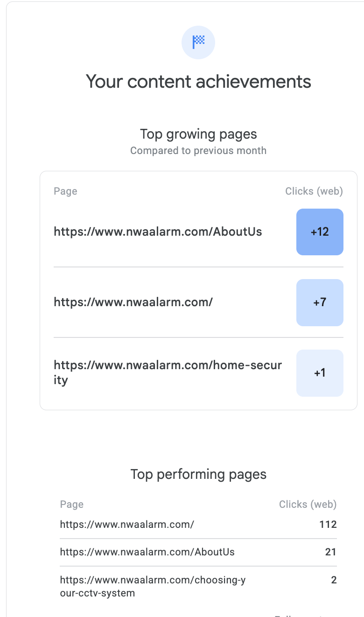Click the 2 clicks value for cctv page
This screenshot has height=617, width=364.
(x=334, y=580)
